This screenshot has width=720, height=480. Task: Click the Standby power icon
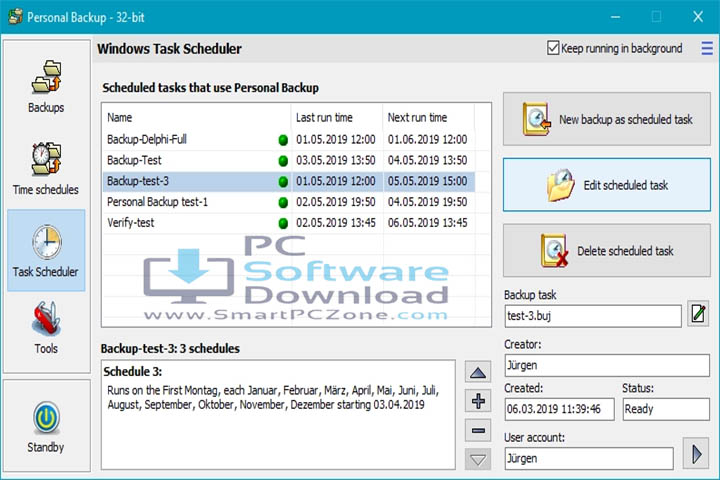pos(46,418)
